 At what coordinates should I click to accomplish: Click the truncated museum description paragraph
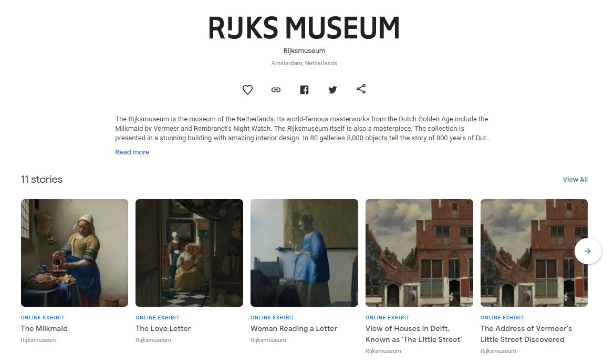coord(303,128)
